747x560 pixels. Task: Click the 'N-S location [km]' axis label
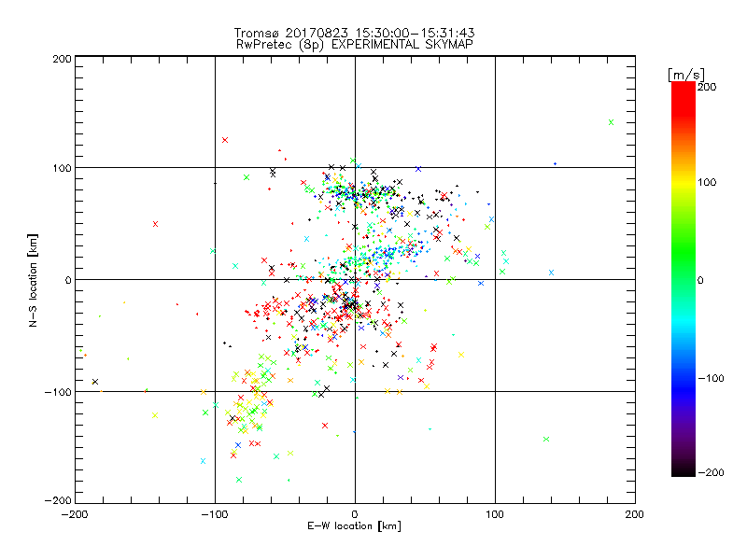tap(33, 280)
